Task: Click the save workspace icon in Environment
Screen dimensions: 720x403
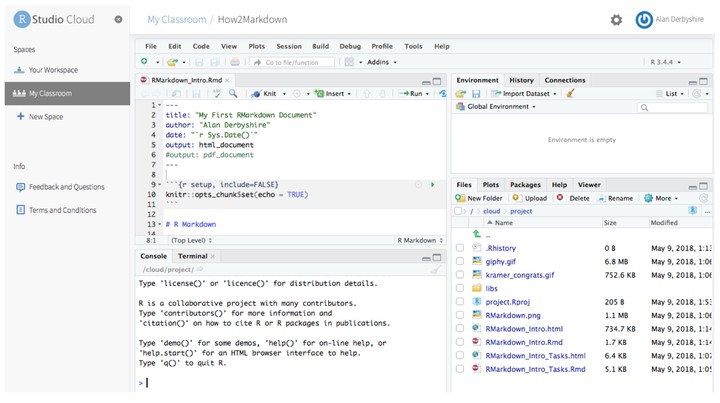Action: (x=476, y=94)
